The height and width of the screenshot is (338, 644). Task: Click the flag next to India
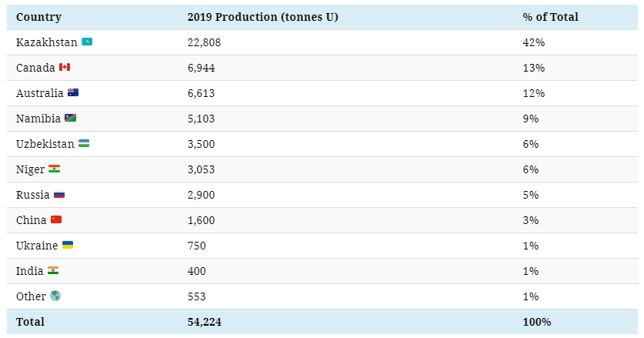point(53,271)
